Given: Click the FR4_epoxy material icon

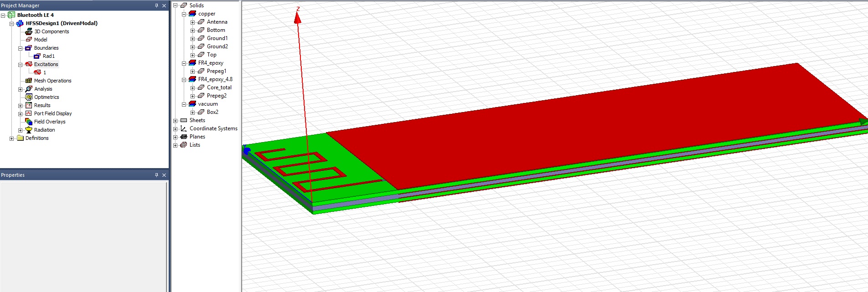Looking at the screenshot, I should [192, 63].
